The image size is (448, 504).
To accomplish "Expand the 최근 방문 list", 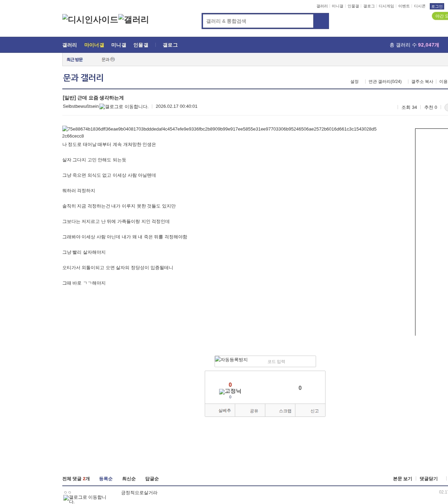I will (x=75, y=60).
